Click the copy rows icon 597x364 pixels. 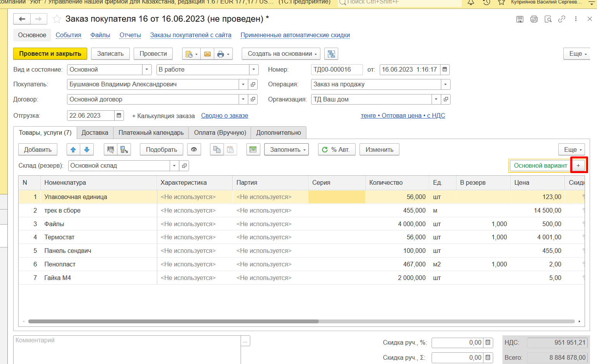click(217, 149)
